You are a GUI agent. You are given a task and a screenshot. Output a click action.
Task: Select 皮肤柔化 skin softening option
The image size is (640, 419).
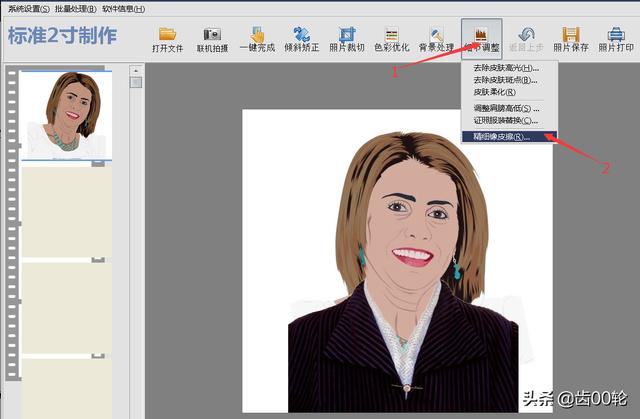[494, 92]
